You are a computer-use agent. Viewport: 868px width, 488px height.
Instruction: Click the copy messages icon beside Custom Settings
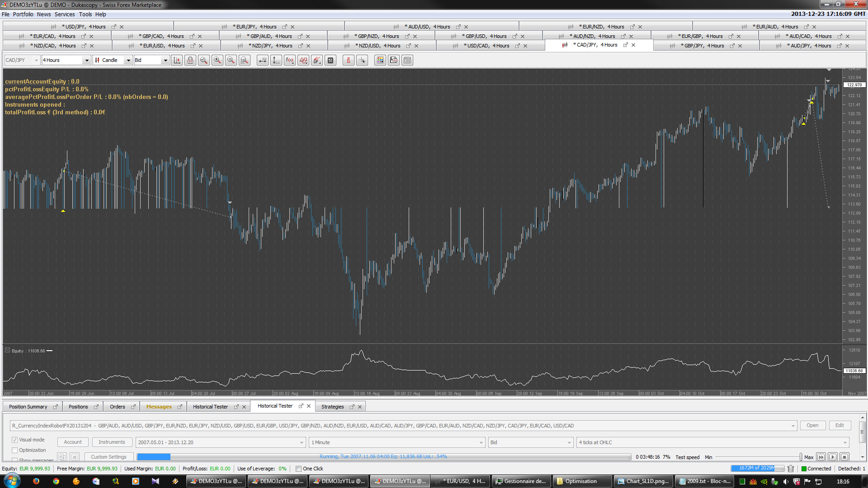pyautogui.click(x=62, y=457)
